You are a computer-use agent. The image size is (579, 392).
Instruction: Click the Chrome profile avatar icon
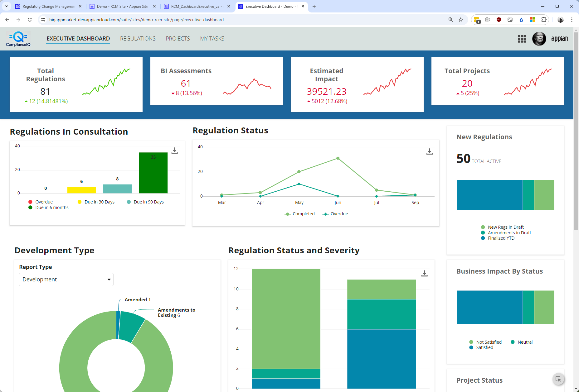coord(561,20)
